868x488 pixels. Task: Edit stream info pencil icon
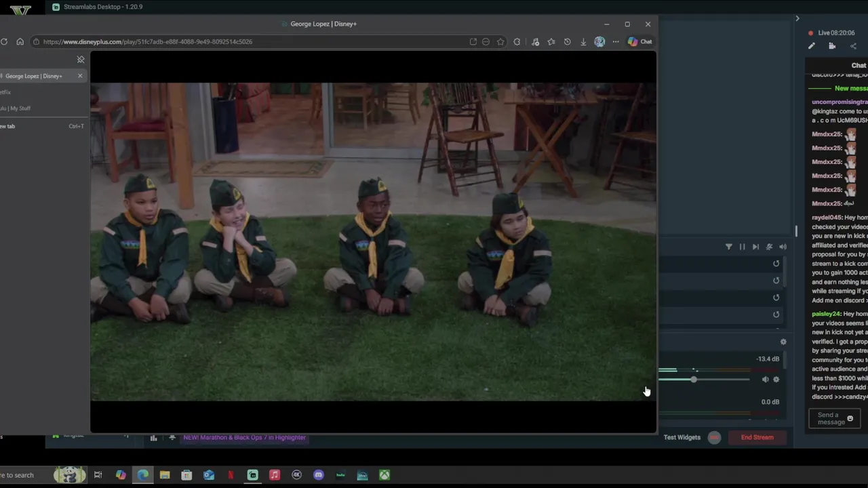click(x=812, y=46)
